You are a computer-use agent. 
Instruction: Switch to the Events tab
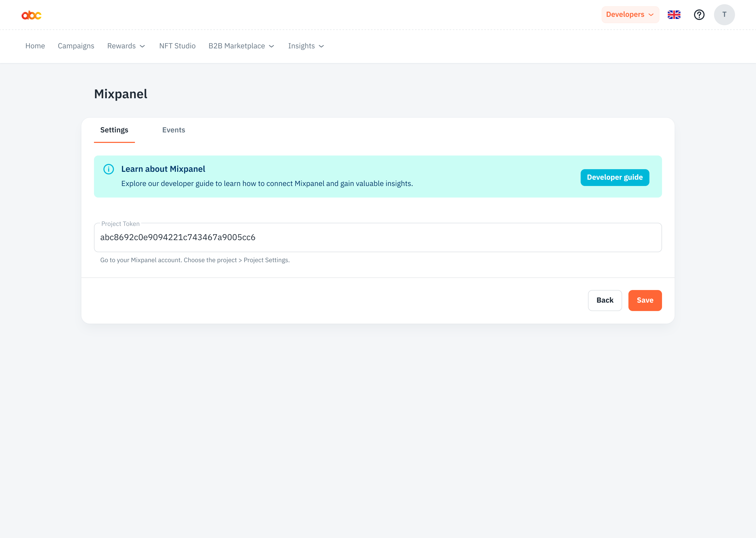point(174,130)
